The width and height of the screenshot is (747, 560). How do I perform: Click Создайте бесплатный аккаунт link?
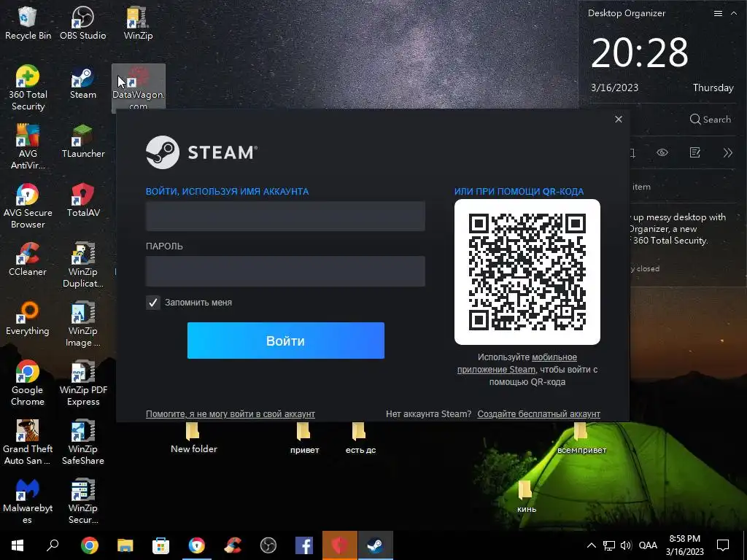coord(539,414)
